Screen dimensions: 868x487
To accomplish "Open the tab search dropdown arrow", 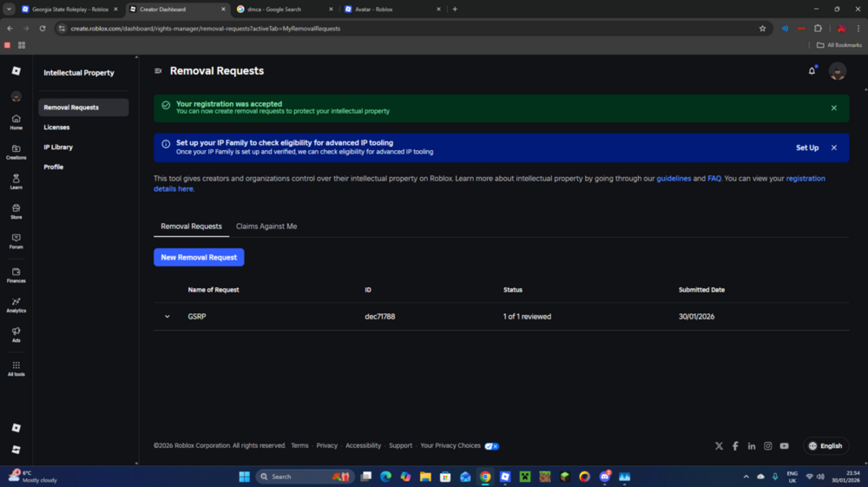I will pos(9,10).
